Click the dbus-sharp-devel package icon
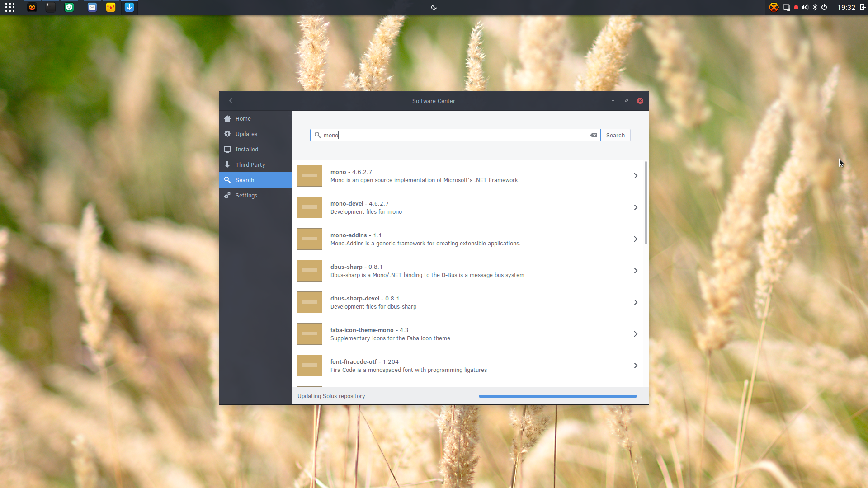868x488 pixels. tap(310, 302)
